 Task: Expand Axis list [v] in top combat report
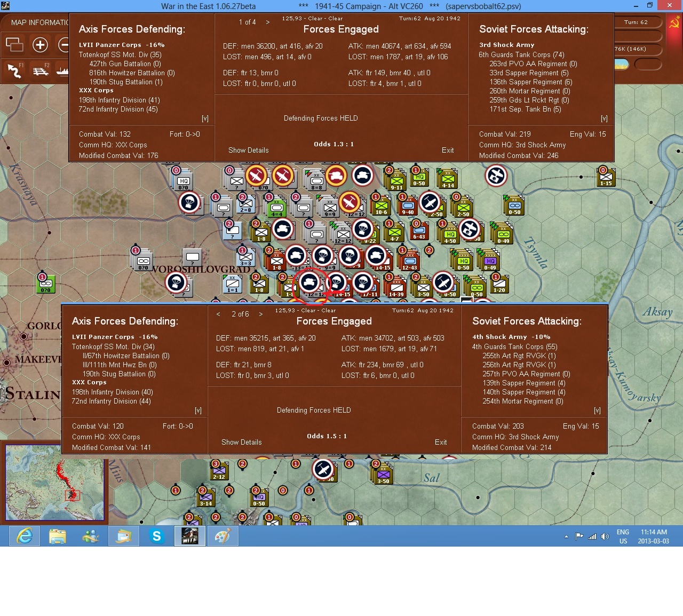205,119
